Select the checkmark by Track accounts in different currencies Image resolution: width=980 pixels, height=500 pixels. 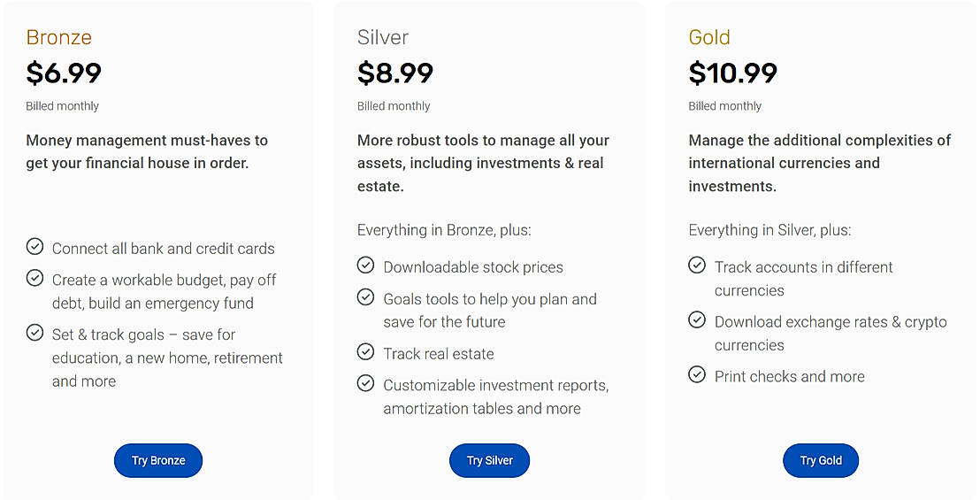click(x=697, y=265)
